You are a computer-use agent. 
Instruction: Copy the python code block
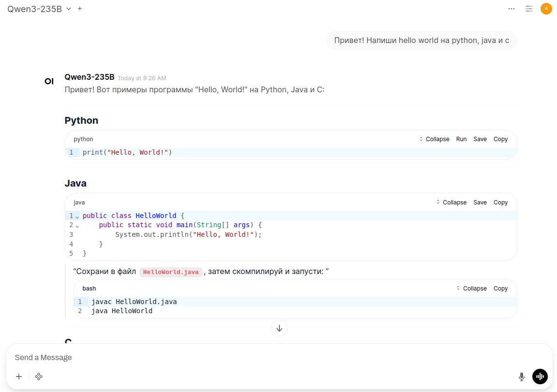pos(500,139)
